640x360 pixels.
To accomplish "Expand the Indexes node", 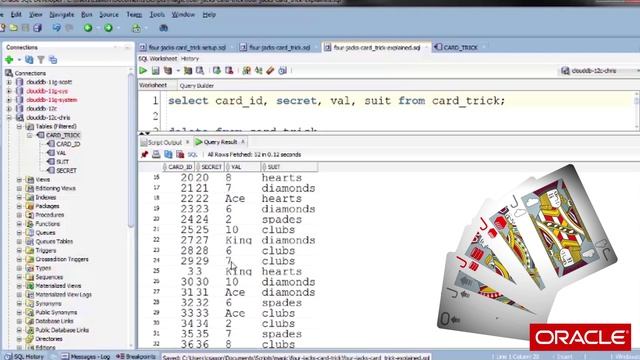I will pyautogui.click(x=19, y=197).
